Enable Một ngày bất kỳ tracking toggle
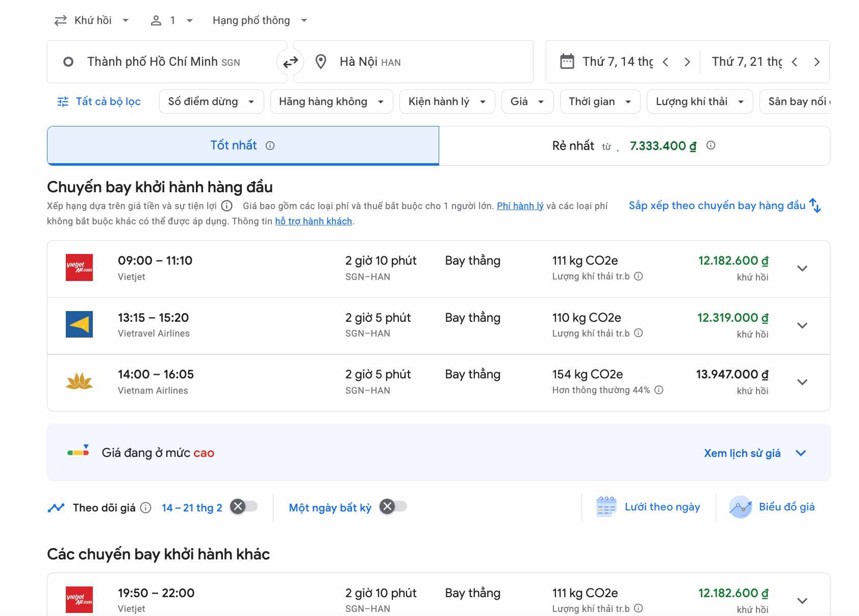This screenshot has height=616, width=859. point(394,507)
